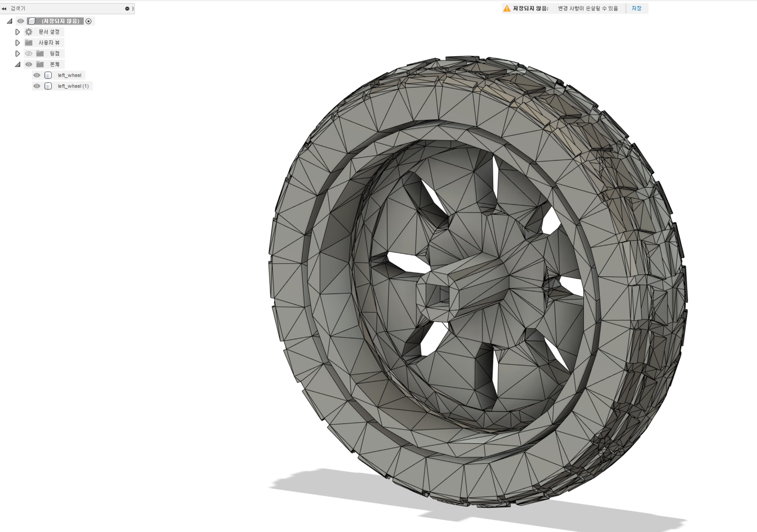
Task: Hide the left_wheel body via eye icon
Action: click(37, 75)
